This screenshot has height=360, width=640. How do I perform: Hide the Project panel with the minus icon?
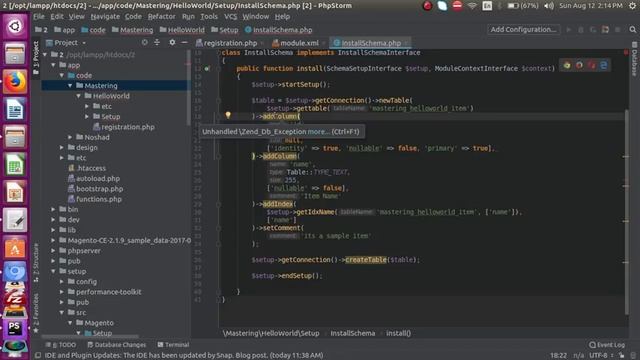[184, 42]
